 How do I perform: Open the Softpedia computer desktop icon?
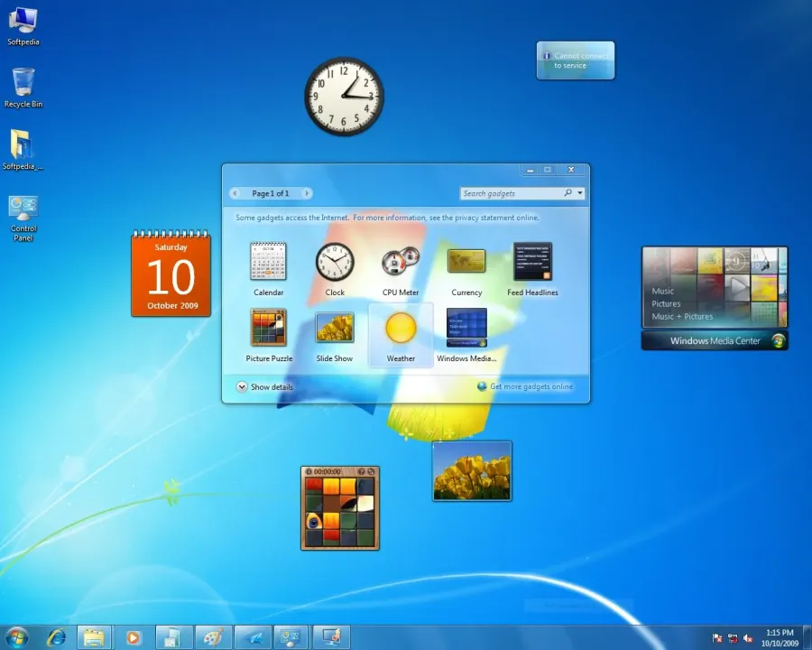(x=23, y=26)
